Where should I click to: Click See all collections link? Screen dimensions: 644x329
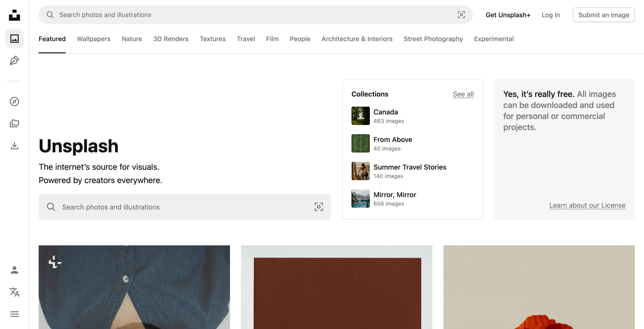pos(463,94)
